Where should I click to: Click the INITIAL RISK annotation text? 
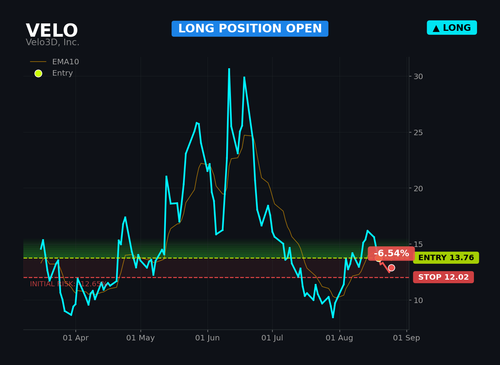pyautogui.click(x=68, y=284)
